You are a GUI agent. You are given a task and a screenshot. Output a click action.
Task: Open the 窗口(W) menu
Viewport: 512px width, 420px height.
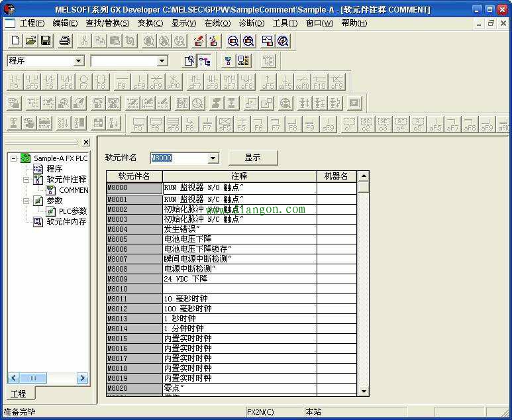[320, 23]
